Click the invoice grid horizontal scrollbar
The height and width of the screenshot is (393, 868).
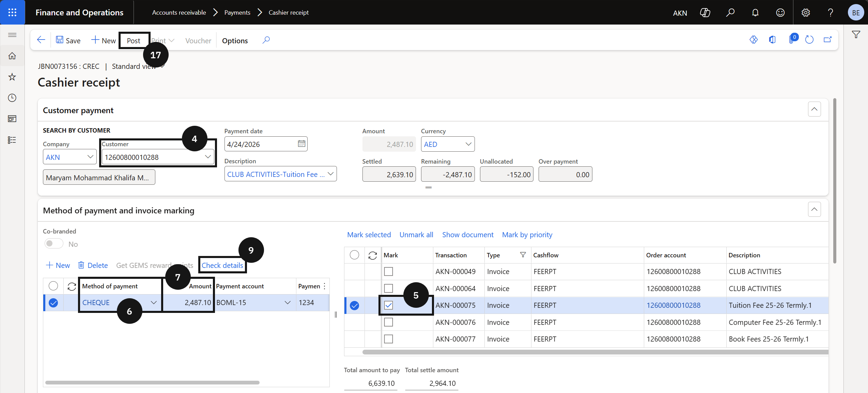[x=595, y=352]
